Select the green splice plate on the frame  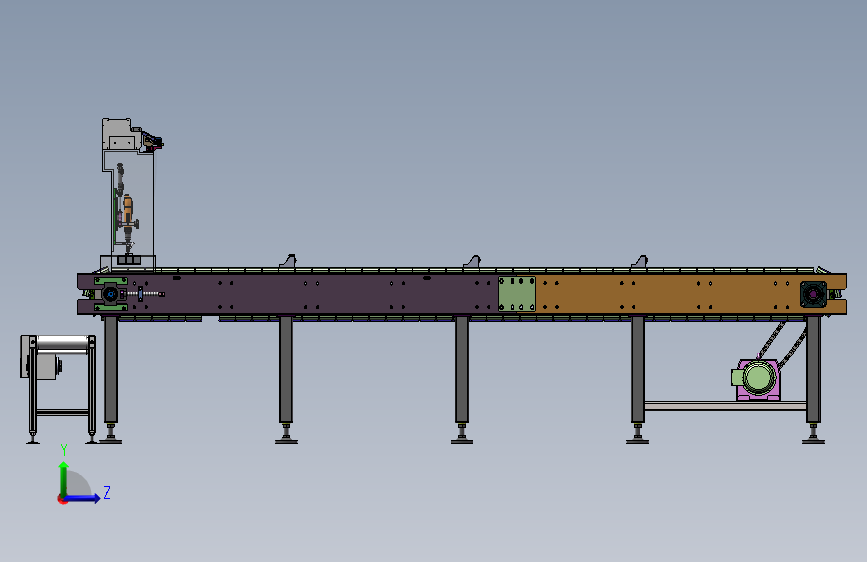pos(517,294)
